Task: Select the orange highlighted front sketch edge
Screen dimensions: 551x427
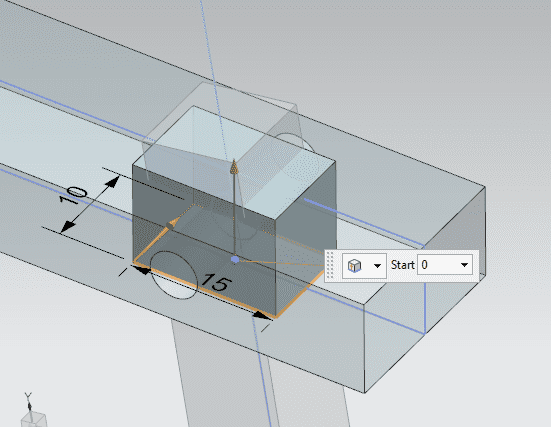Action: point(205,290)
